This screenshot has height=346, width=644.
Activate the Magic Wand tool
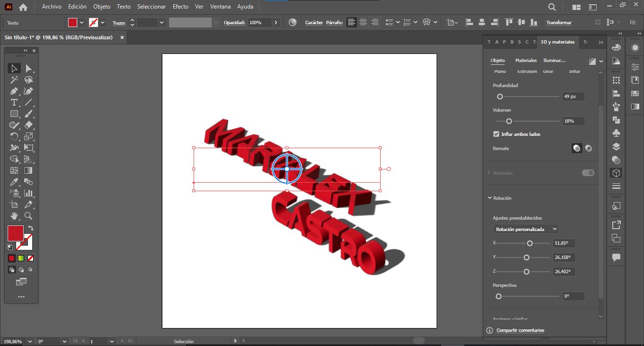[x=14, y=80]
